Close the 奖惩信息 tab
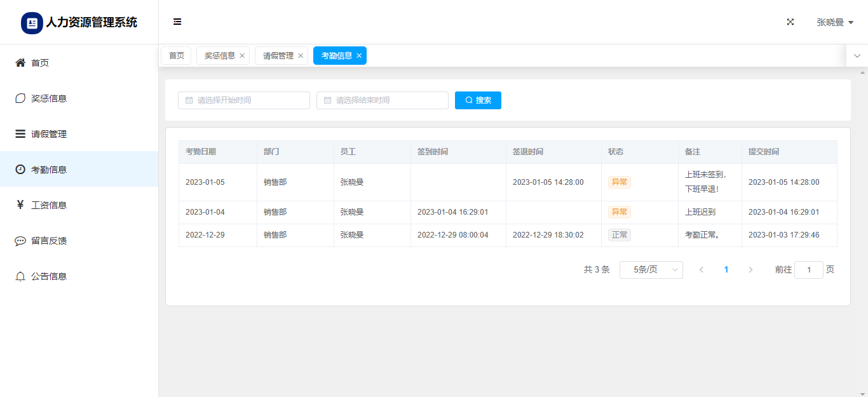 242,56
